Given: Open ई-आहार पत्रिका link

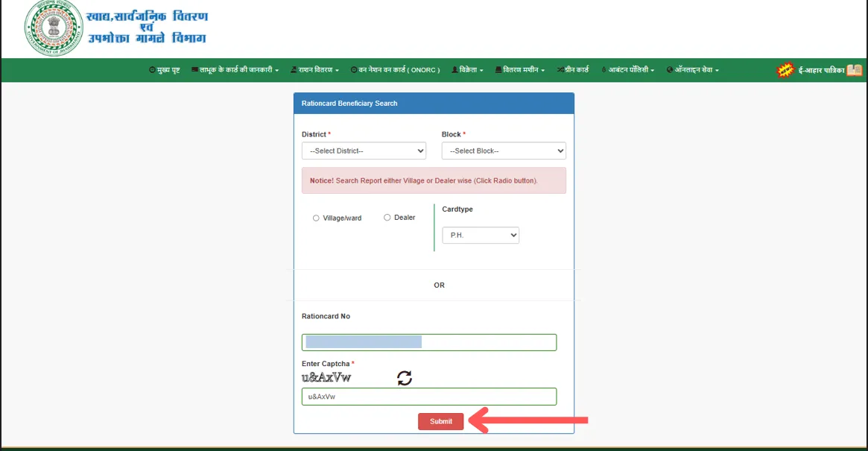Looking at the screenshot, I should pyautogui.click(x=822, y=70).
